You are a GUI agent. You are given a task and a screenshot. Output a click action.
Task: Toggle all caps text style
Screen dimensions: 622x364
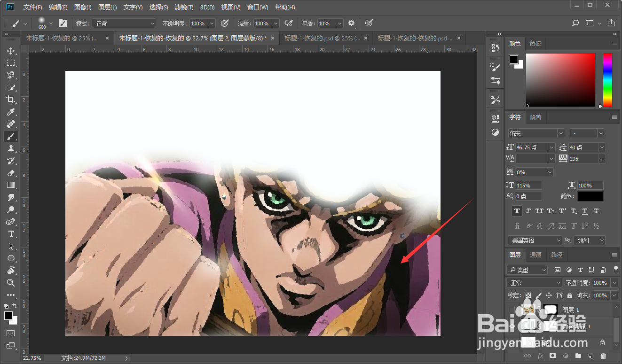[539, 211]
